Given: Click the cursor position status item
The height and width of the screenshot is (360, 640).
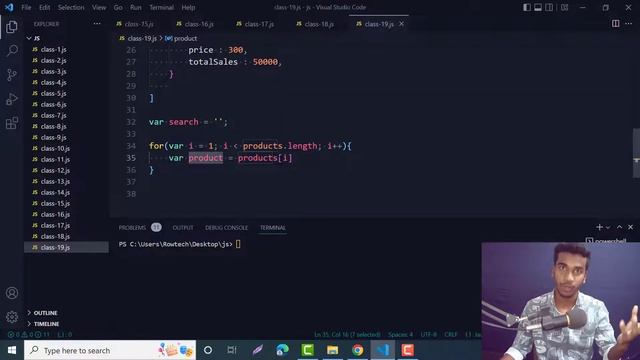Looking at the screenshot, I should [347, 334].
